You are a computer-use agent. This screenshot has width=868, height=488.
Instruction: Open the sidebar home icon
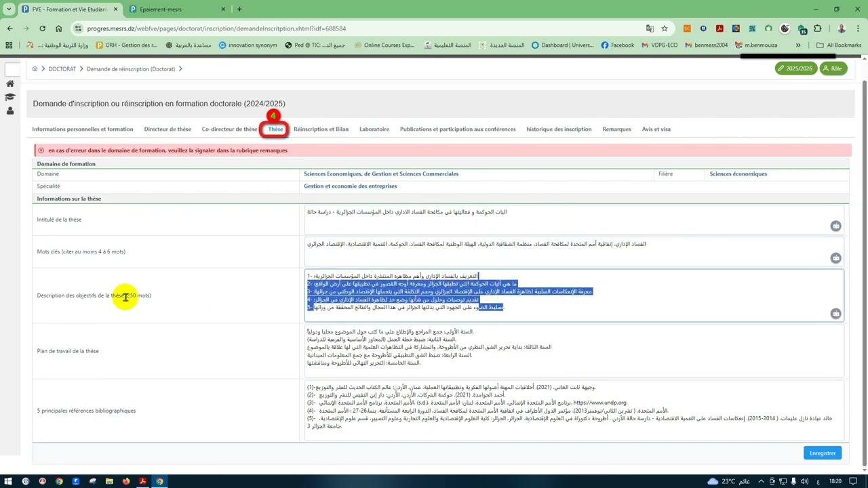[x=10, y=84]
